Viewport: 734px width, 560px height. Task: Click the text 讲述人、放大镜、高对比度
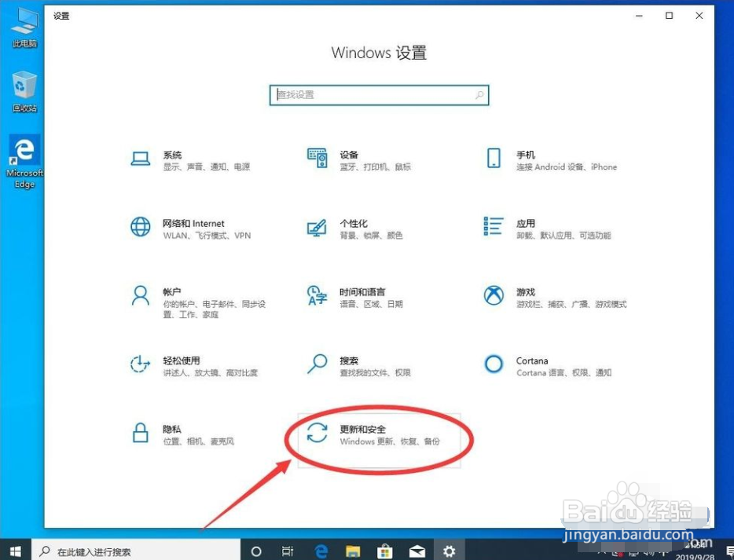210,373
